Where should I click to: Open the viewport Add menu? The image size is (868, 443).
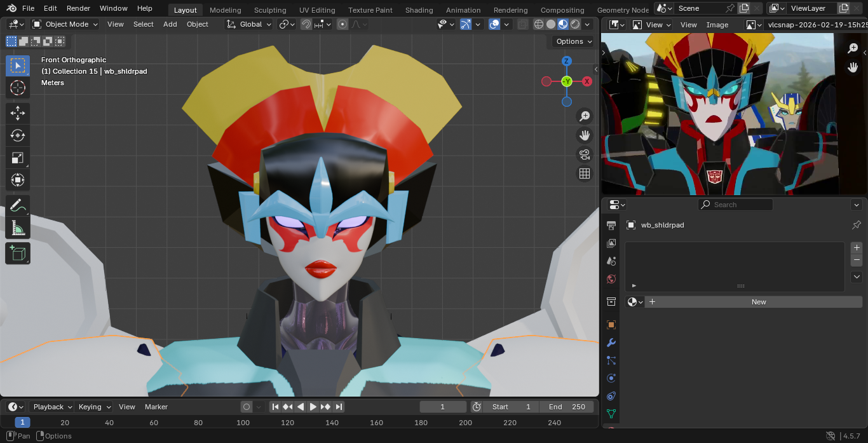[x=170, y=24]
